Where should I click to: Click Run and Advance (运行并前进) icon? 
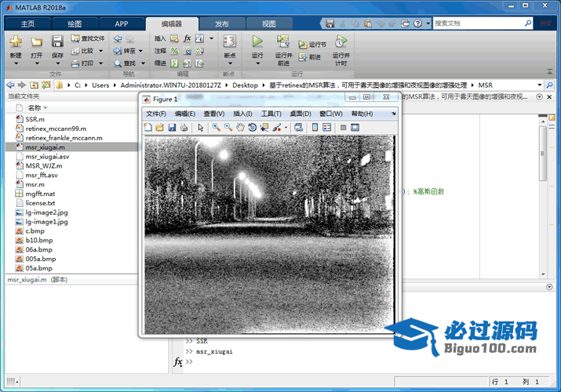[x=283, y=42]
